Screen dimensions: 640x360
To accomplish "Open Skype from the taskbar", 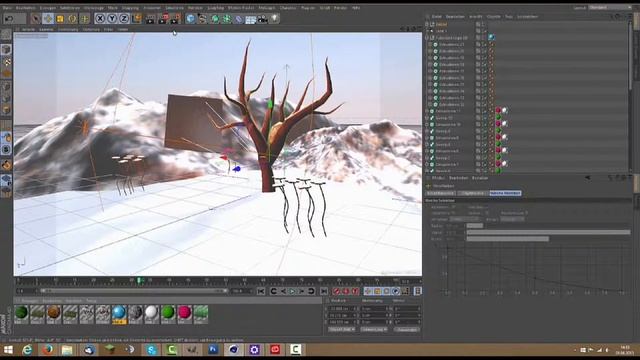I will 151,350.
